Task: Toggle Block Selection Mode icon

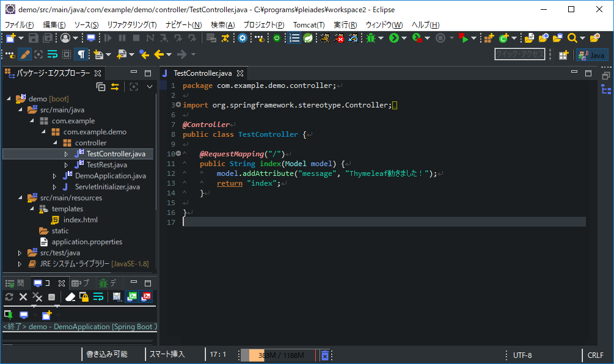Action: (x=67, y=54)
